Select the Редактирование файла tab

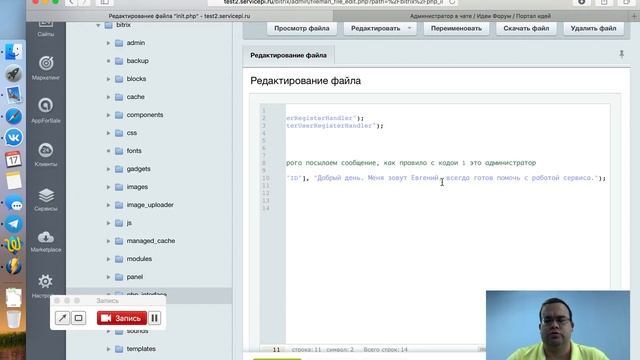pyautogui.click(x=289, y=55)
